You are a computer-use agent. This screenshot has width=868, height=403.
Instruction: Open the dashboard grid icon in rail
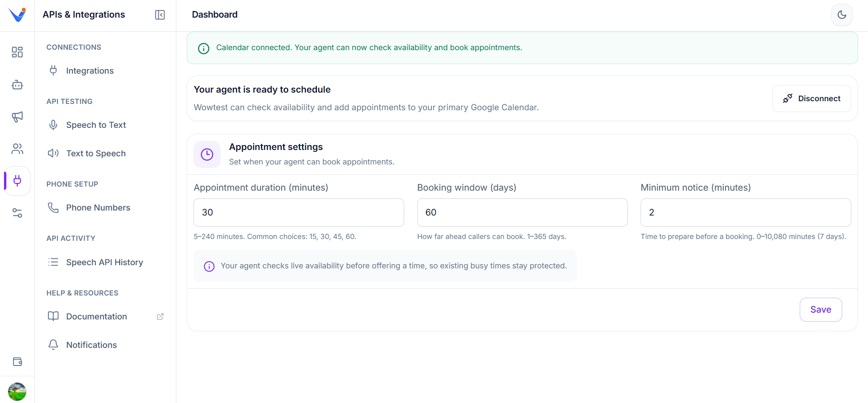tap(17, 52)
